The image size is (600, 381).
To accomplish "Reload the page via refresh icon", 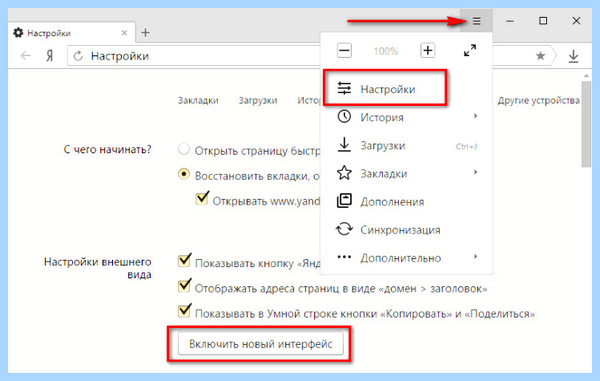I will pos(78,56).
